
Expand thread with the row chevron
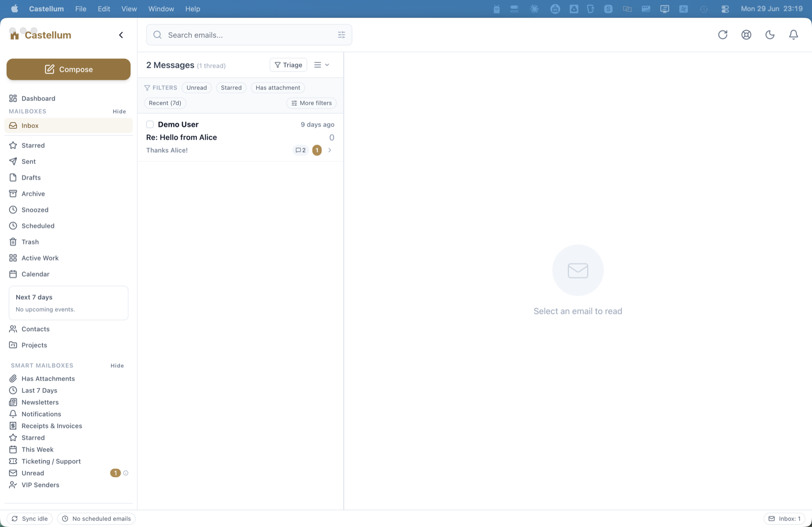click(x=330, y=150)
